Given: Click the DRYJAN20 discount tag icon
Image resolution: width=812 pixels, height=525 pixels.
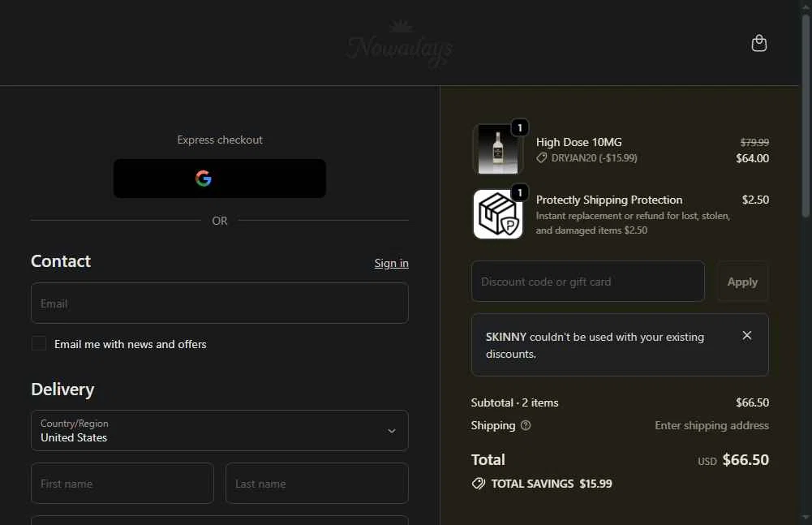Looking at the screenshot, I should click(541, 158).
